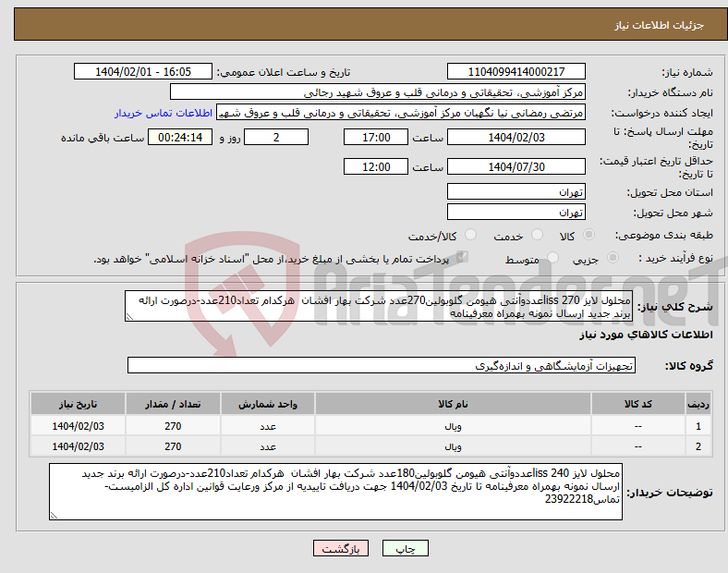
Task: Open اطلاعات تماس خریدار link
Action: (x=164, y=113)
